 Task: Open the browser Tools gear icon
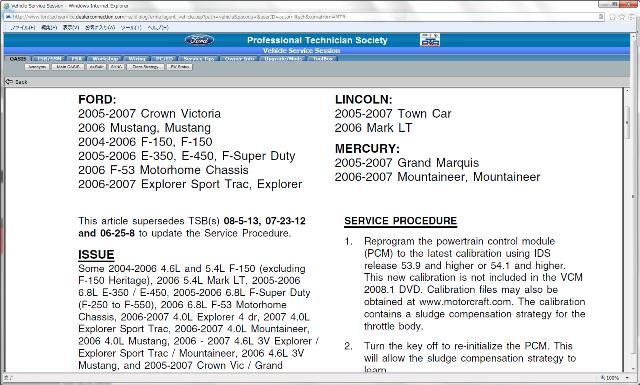pyautogui.click(x=631, y=17)
